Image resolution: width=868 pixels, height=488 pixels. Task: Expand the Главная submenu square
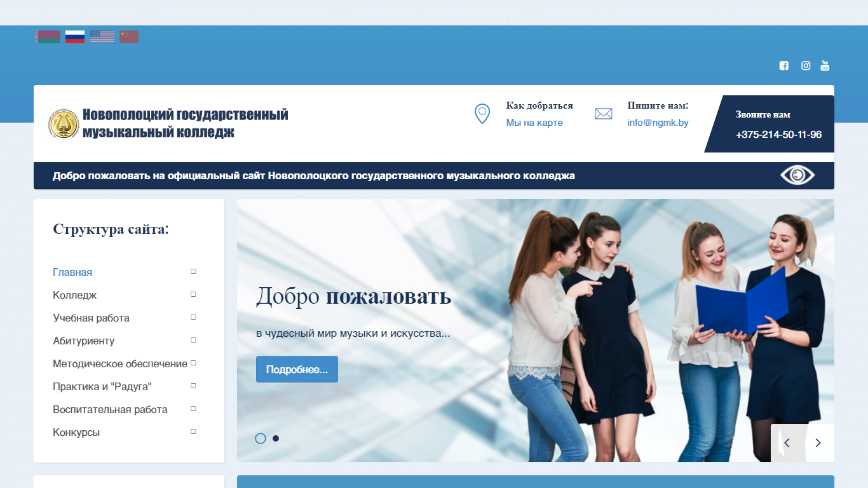[x=194, y=271]
